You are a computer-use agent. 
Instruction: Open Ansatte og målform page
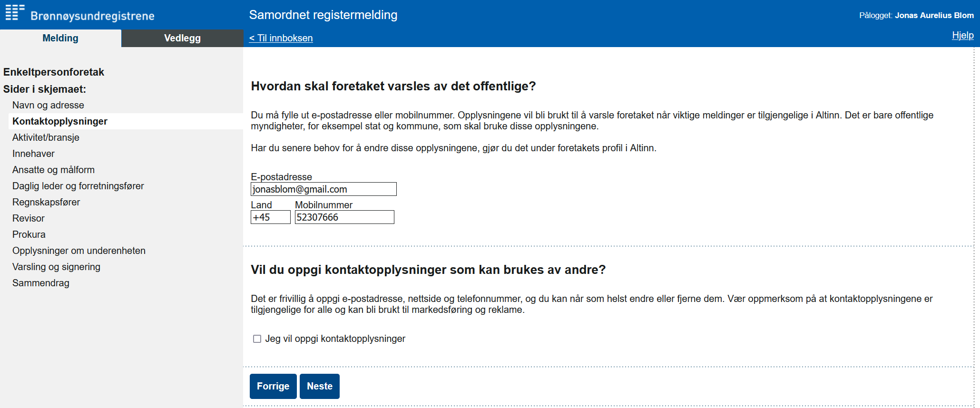(53, 170)
